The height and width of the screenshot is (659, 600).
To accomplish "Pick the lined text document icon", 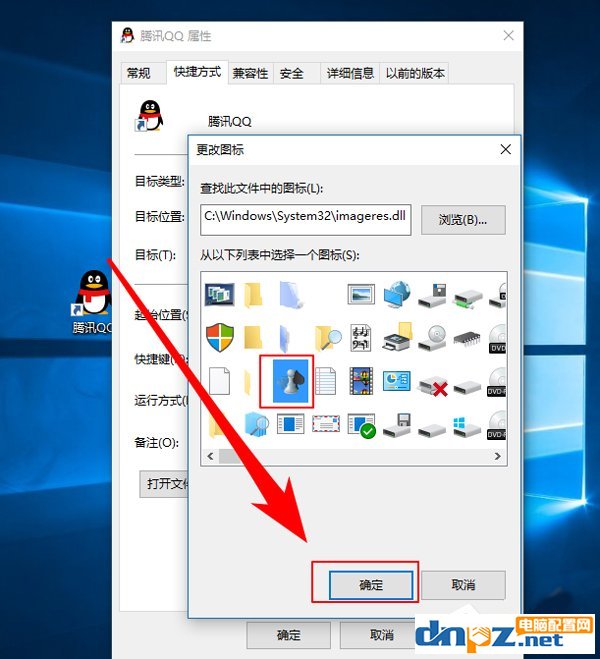I will [x=326, y=381].
